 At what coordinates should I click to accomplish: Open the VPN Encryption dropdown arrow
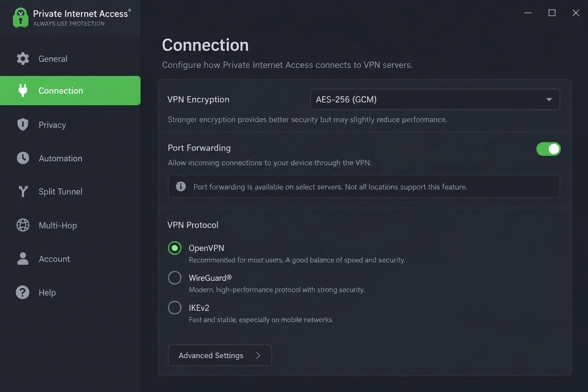[x=549, y=100]
